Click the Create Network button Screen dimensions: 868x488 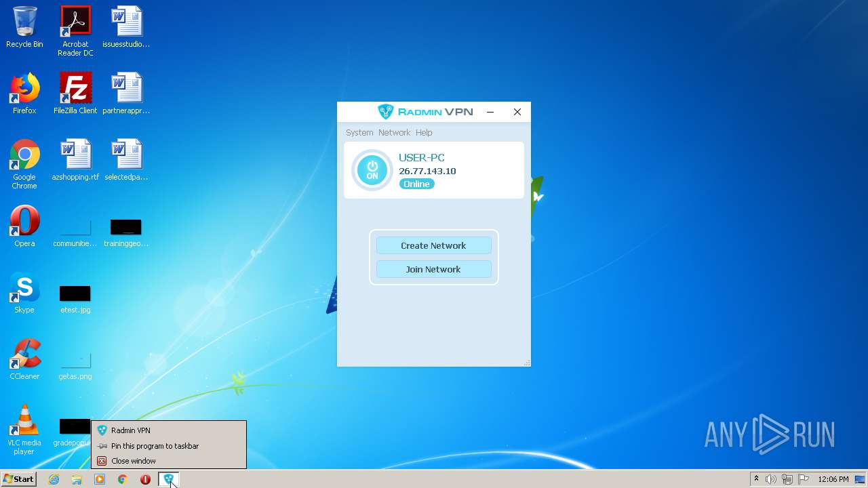coord(433,245)
